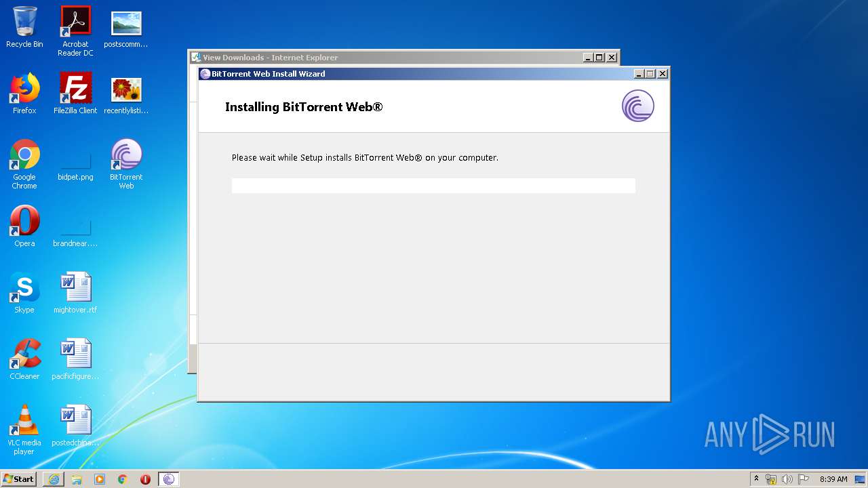The height and width of the screenshot is (488, 868).
Task: Open Windows Explorer taskbar icon
Action: tap(77, 479)
